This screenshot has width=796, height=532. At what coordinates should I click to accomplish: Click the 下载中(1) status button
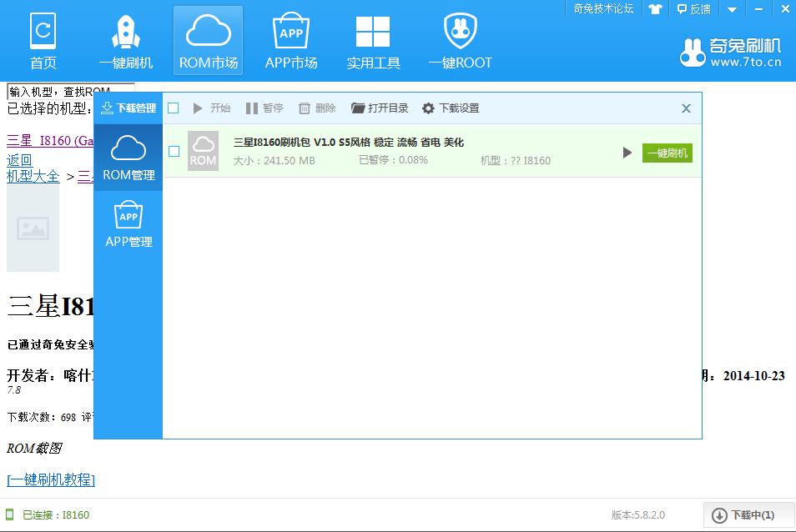[x=743, y=514]
